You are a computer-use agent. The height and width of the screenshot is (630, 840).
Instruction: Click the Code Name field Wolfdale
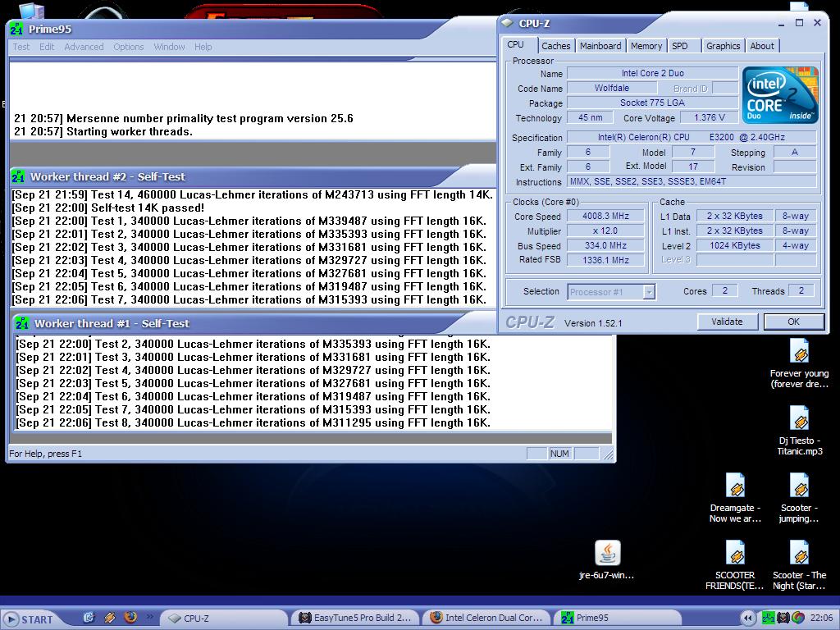tap(612, 88)
